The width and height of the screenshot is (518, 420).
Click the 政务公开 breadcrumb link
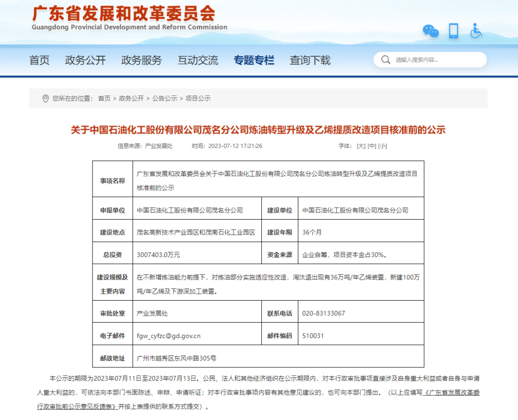coord(131,98)
